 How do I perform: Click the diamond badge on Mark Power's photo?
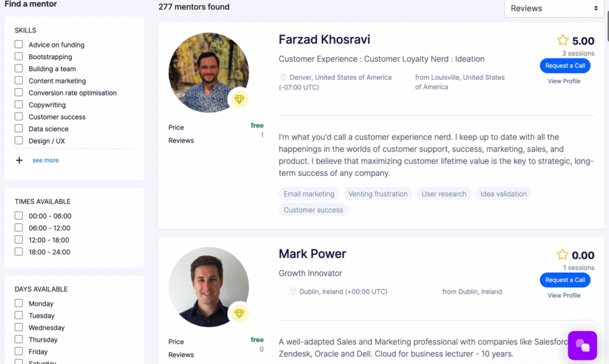[239, 313]
